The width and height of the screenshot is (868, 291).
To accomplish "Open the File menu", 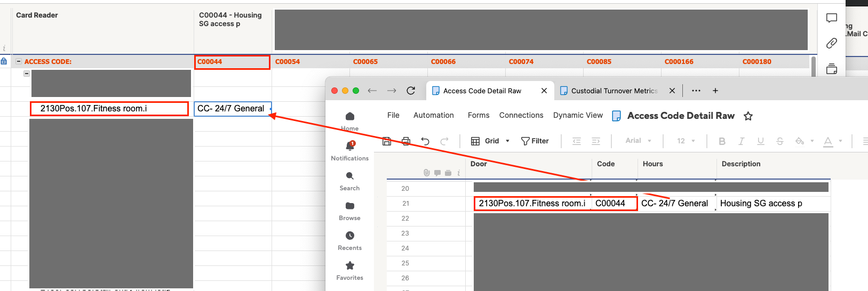I will [x=393, y=115].
